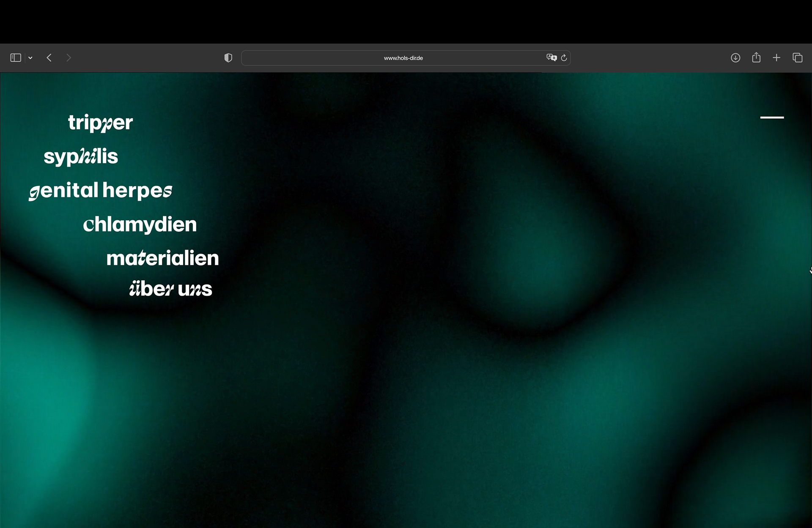Open the sidebar tab group dropdown chevron
This screenshot has width=812, height=528.
[x=30, y=58]
